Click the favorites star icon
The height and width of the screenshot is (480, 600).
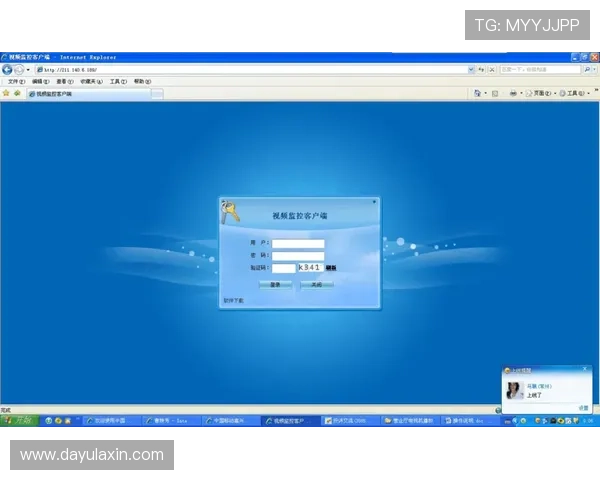coord(6,93)
